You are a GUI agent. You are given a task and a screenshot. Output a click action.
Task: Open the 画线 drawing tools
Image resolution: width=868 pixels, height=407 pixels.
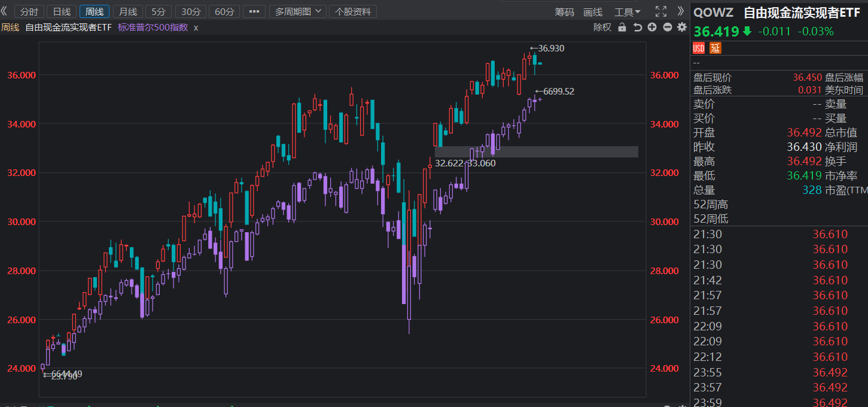[x=592, y=11]
